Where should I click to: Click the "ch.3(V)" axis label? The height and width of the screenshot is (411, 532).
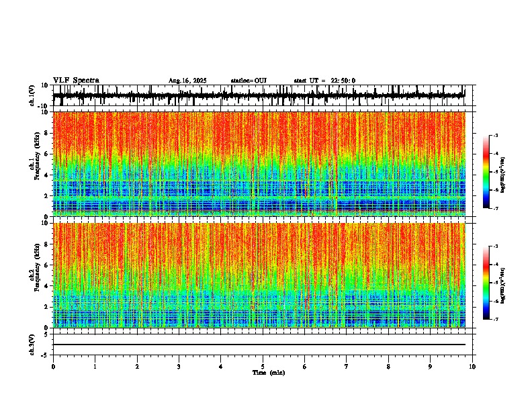point(32,345)
